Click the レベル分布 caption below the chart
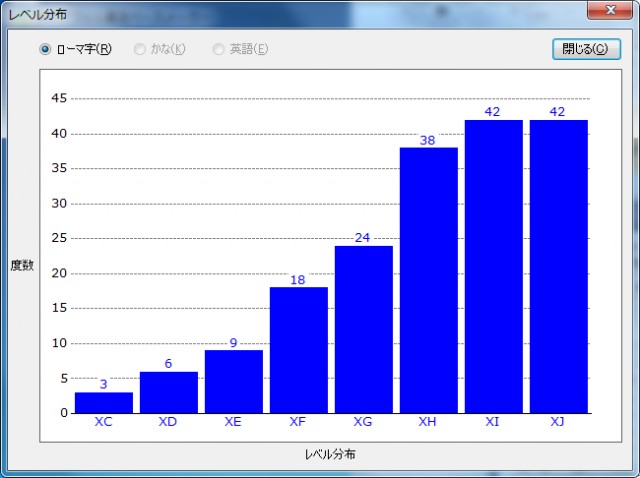Screen dimensions: 640x478 coord(330,454)
